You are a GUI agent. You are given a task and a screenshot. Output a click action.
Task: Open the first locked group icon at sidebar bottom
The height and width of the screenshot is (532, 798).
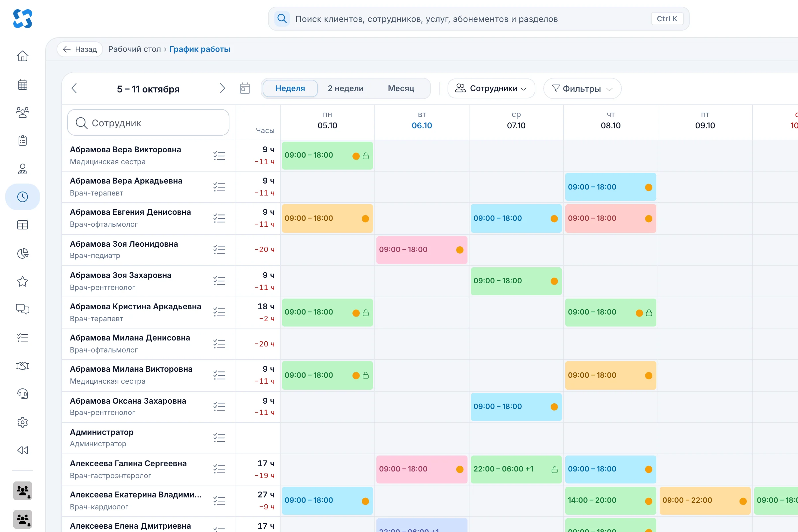(x=22, y=491)
